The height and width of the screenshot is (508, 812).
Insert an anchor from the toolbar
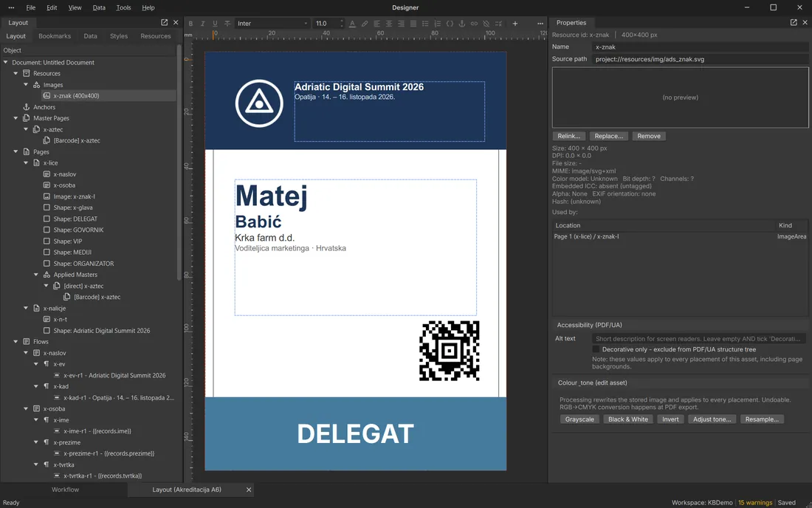[461, 24]
